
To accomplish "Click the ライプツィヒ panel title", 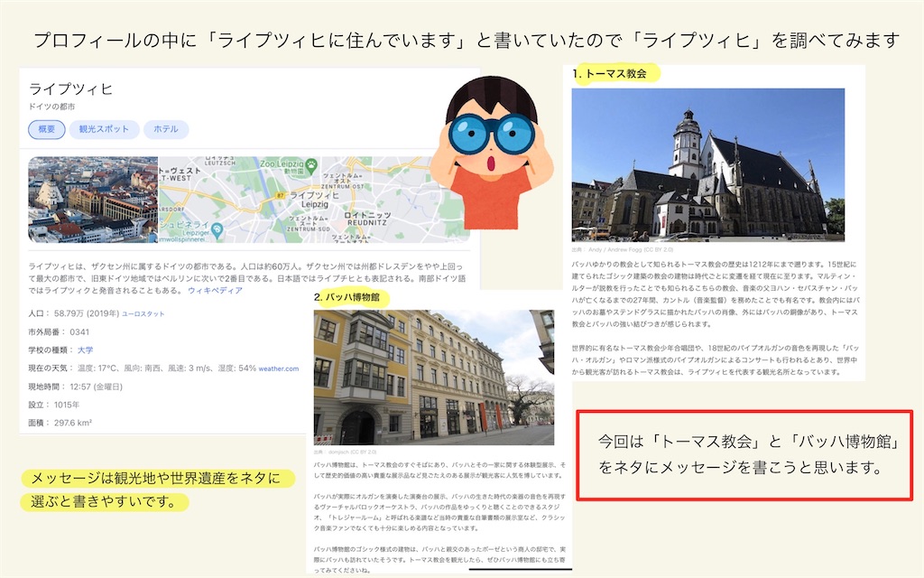I will (x=70, y=89).
